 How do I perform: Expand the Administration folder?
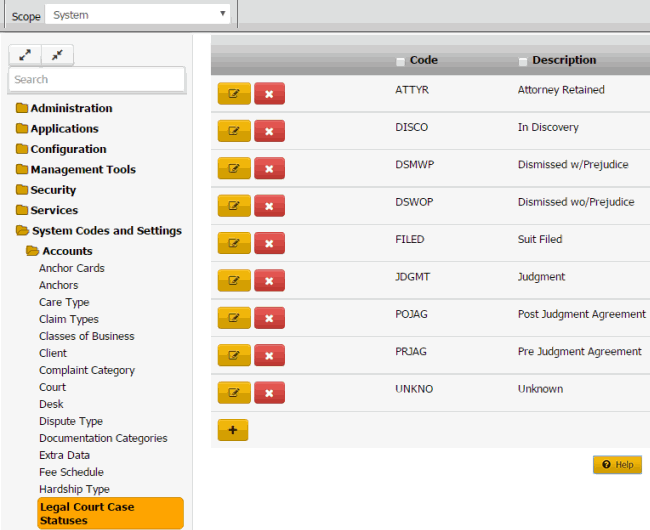point(71,108)
